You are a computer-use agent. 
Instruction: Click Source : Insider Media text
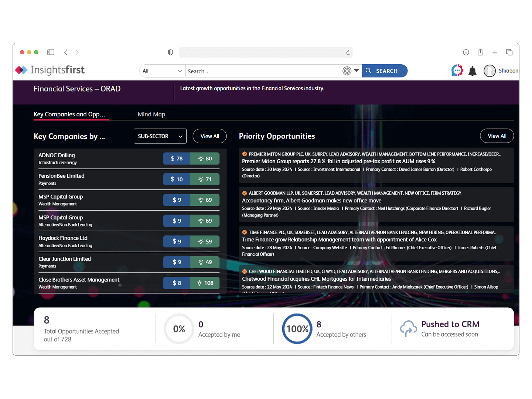point(318,209)
